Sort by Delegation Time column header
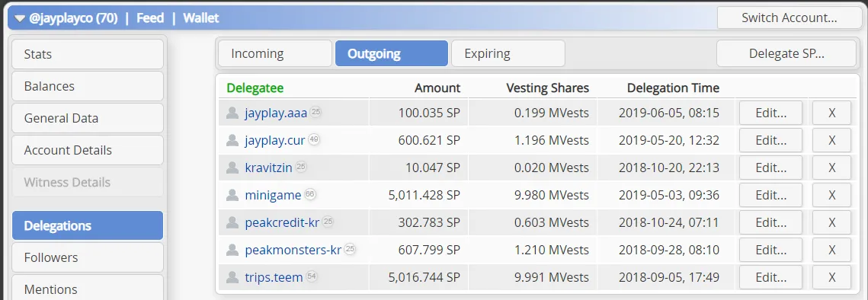This screenshot has width=868, height=300. (673, 88)
